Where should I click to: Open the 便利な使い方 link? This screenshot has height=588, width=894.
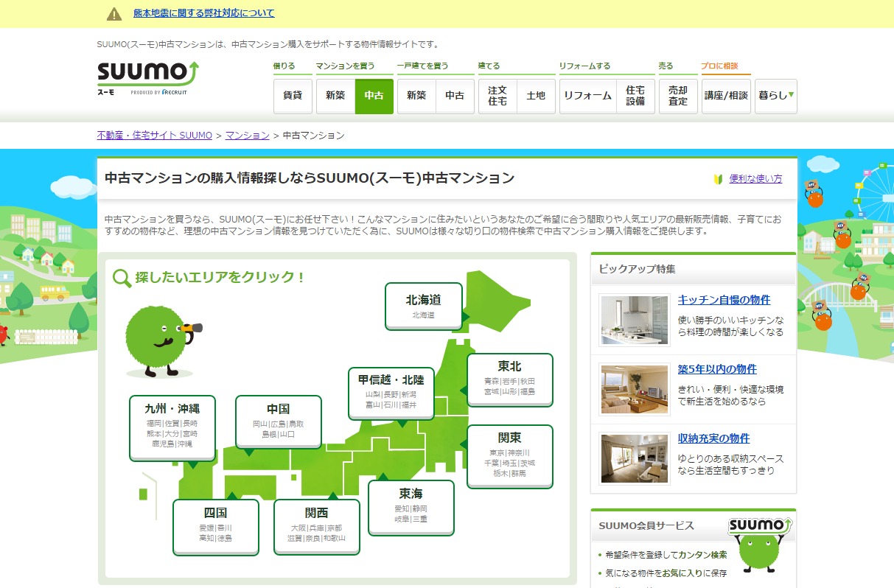(755, 179)
